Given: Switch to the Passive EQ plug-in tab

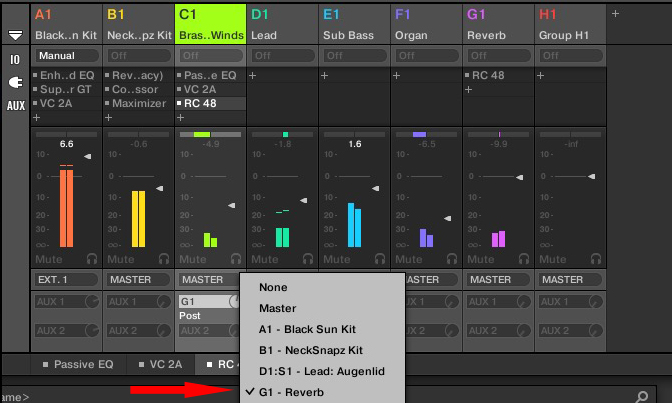Looking at the screenshot, I should [x=78, y=364].
